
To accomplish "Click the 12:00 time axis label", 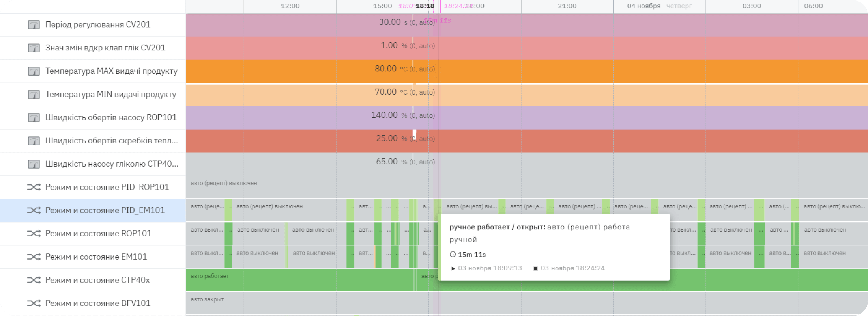I will pyautogui.click(x=290, y=6).
